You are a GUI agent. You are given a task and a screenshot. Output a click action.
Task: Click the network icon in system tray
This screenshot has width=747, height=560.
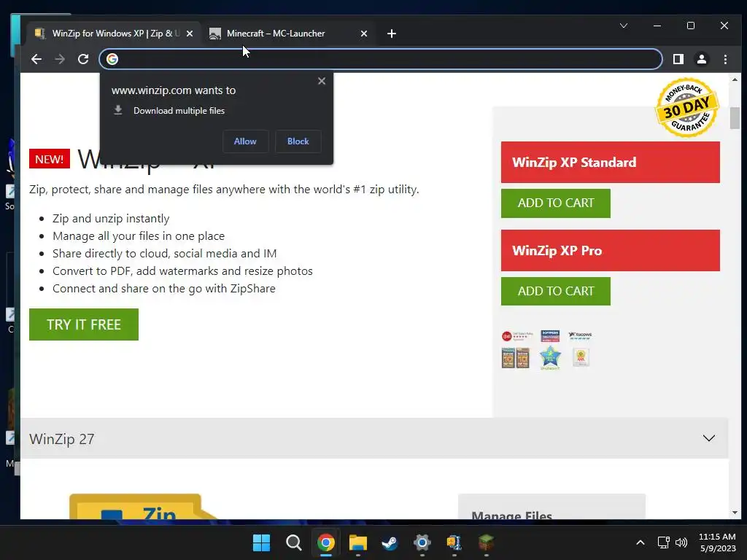point(664,542)
